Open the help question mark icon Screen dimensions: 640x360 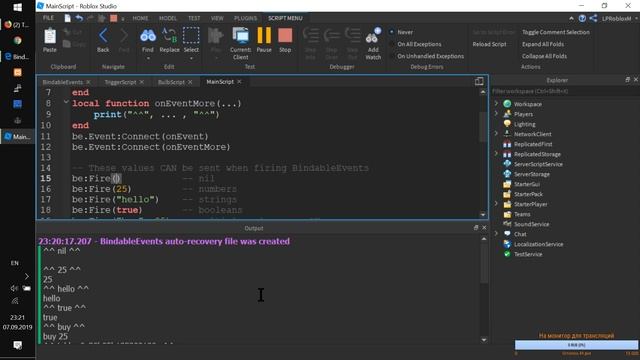point(582,18)
